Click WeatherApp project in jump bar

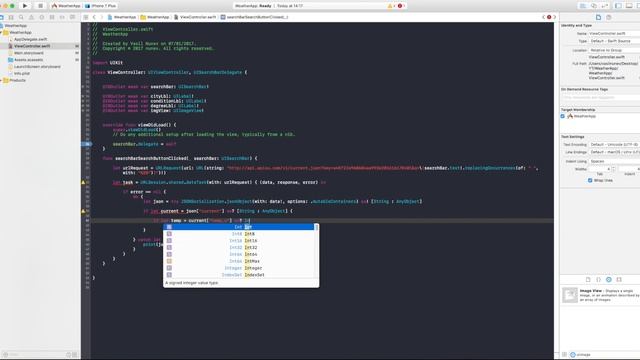122,17
